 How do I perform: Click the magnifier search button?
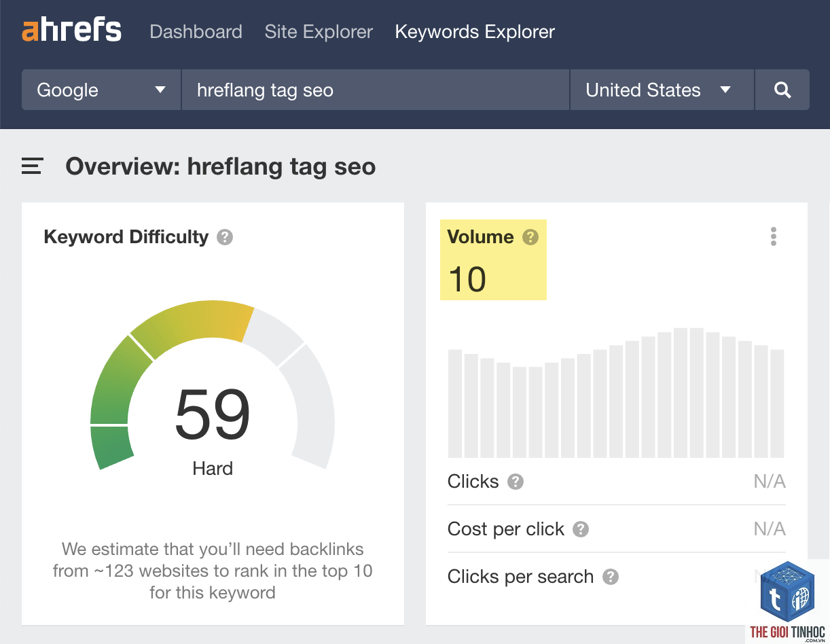click(782, 90)
